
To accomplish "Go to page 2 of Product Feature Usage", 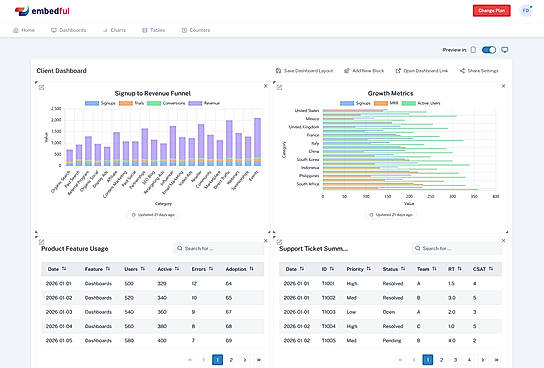I will pyautogui.click(x=231, y=360).
